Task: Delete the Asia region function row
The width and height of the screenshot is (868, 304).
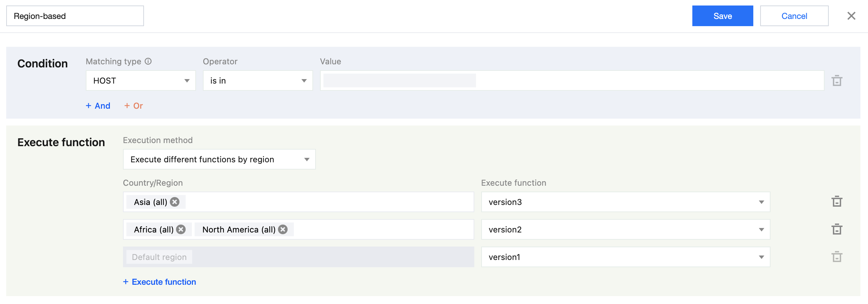Action: (837, 202)
